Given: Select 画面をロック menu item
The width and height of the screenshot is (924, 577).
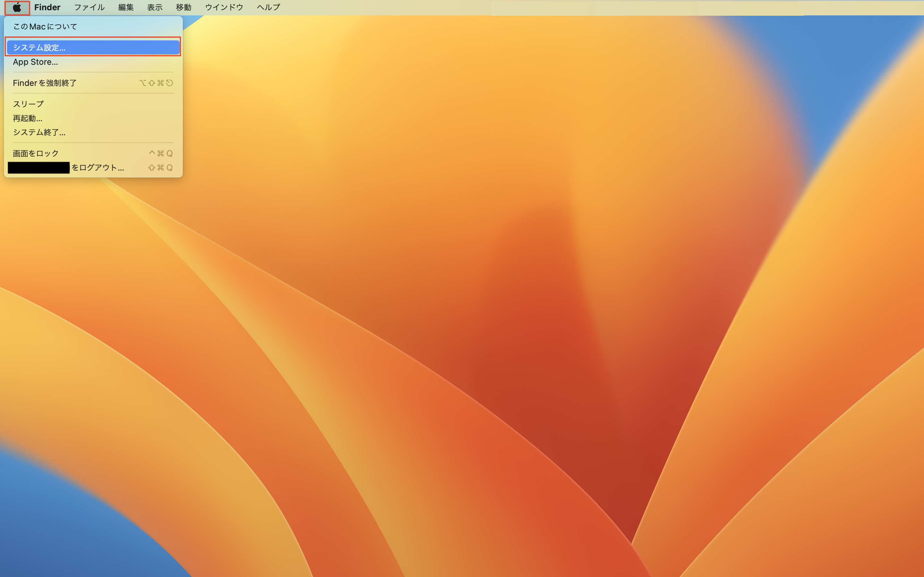Looking at the screenshot, I should 36,154.
